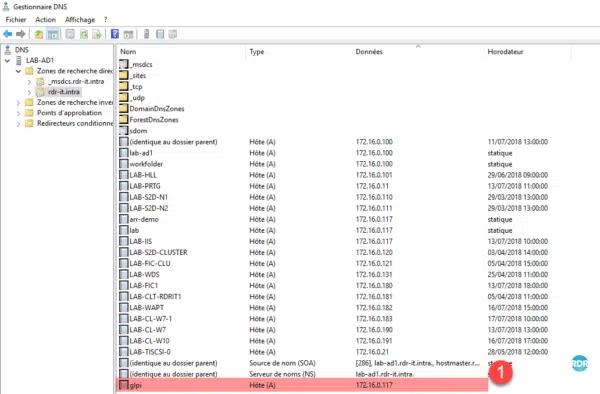Image resolution: width=600 pixels, height=394 pixels.
Task: Select _msdcs.rdr-it.intra in the tree
Action: [x=76, y=81]
